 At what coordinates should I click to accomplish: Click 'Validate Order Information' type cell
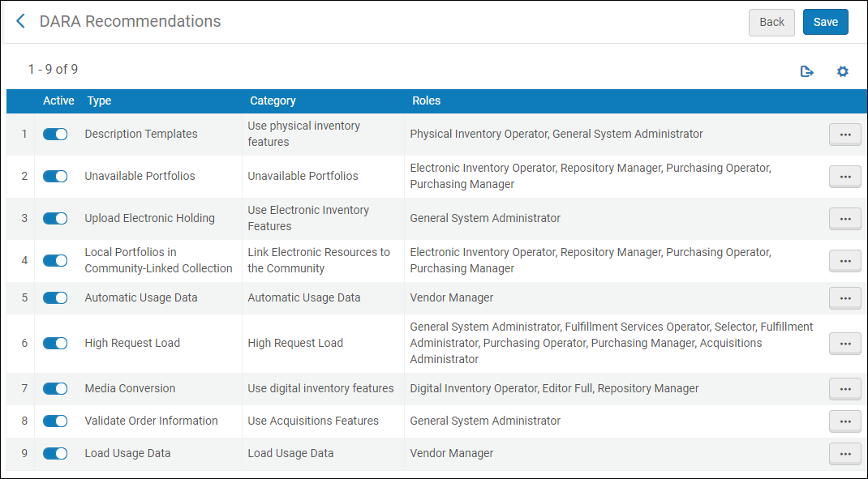(x=151, y=421)
